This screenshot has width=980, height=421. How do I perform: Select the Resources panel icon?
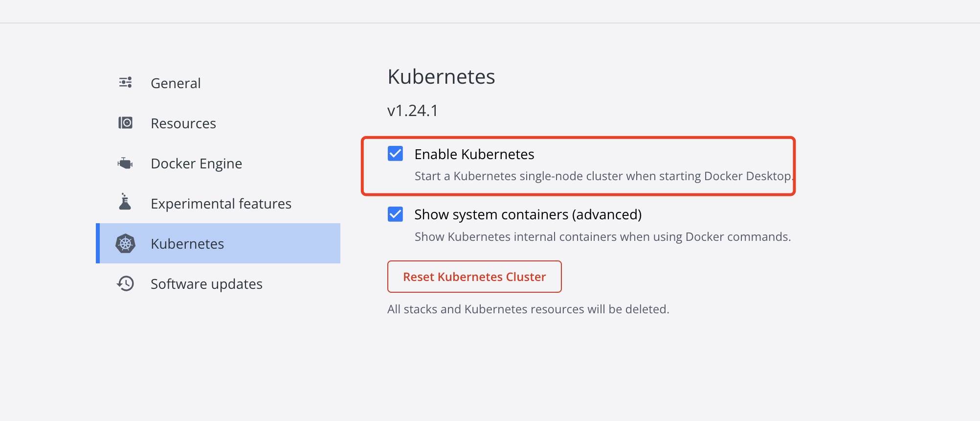click(x=125, y=123)
